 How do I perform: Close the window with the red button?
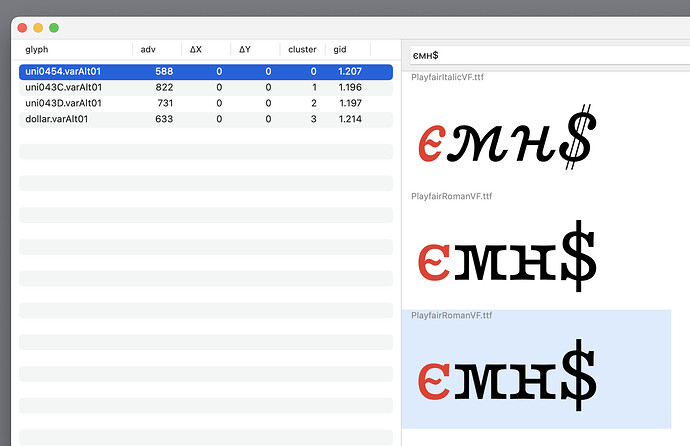[22, 28]
